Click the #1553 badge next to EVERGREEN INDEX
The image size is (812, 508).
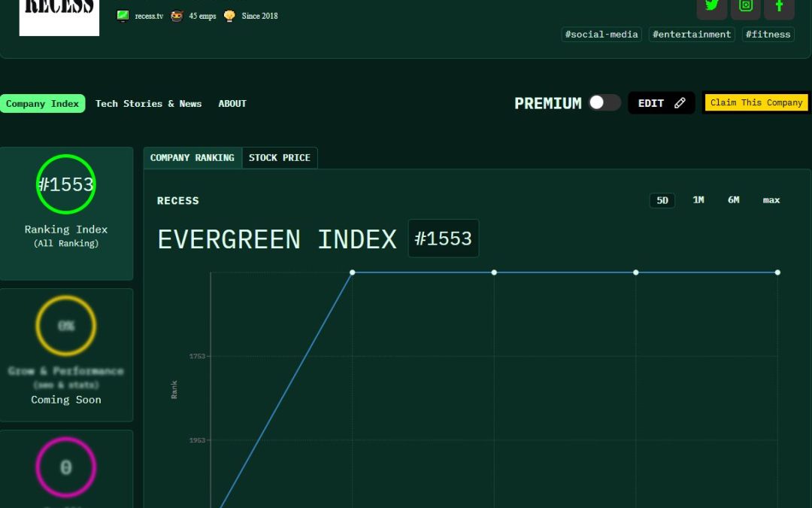(x=444, y=239)
